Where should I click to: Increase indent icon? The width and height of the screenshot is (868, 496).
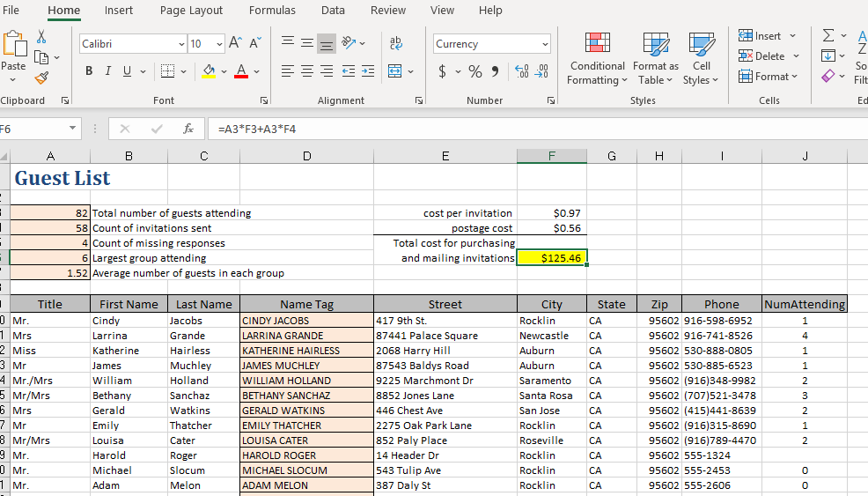pos(368,71)
